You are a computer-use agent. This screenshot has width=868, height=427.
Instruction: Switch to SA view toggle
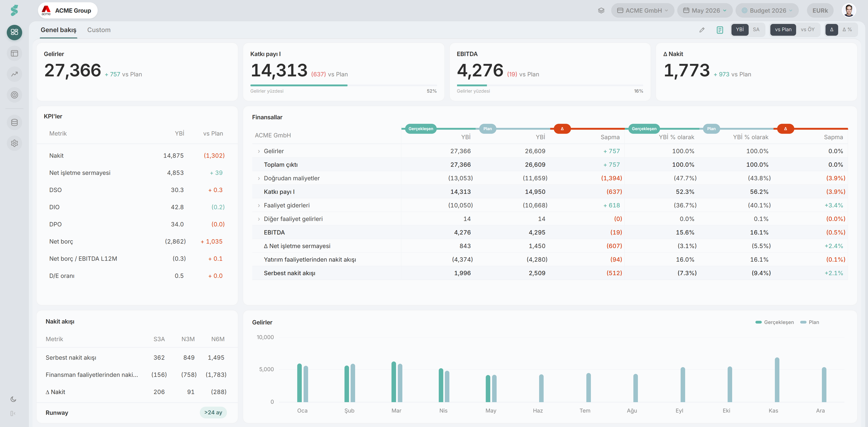(x=756, y=30)
